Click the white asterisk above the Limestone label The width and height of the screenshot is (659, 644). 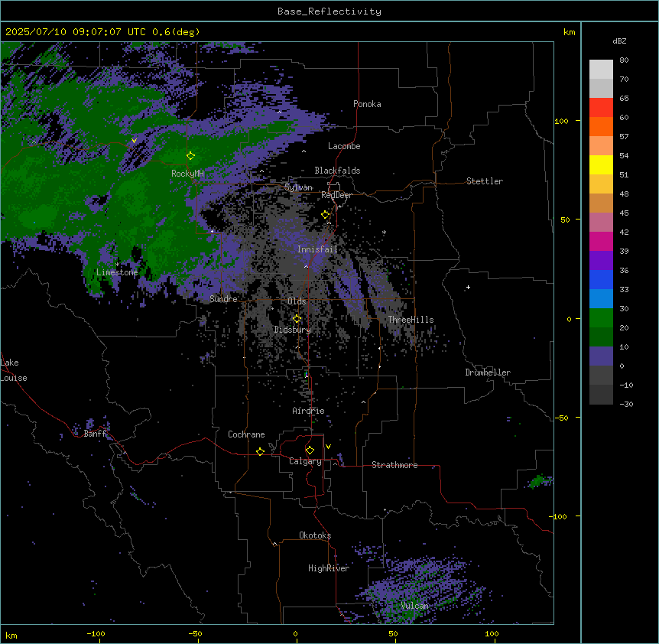click(x=117, y=265)
